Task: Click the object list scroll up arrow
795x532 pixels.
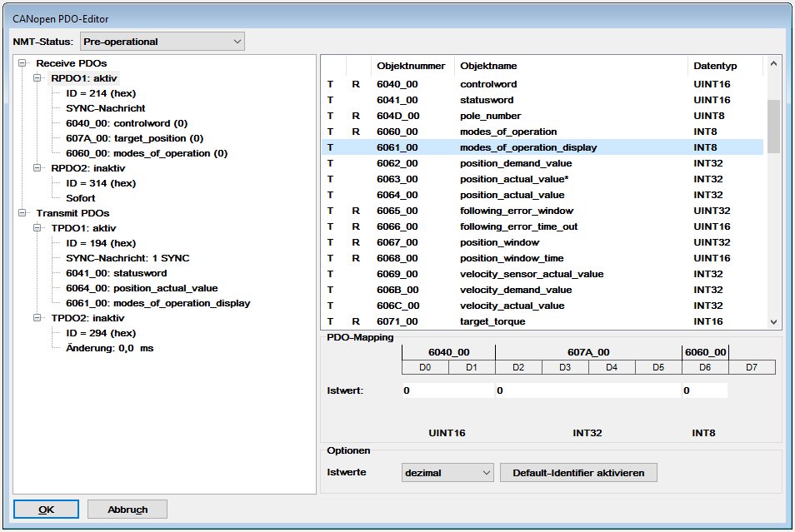Action: coord(773,64)
